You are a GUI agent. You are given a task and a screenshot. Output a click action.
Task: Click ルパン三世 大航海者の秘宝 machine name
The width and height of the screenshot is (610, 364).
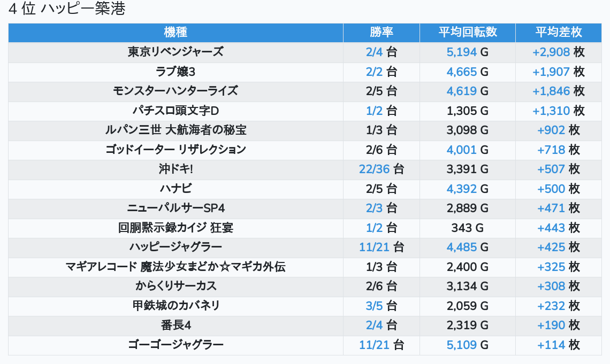[x=176, y=130]
